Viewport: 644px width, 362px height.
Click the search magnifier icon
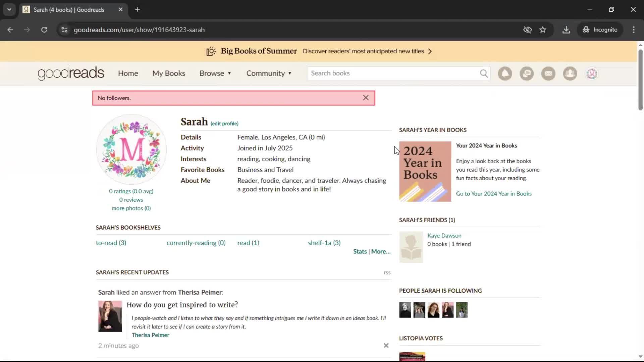click(x=484, y=73)
